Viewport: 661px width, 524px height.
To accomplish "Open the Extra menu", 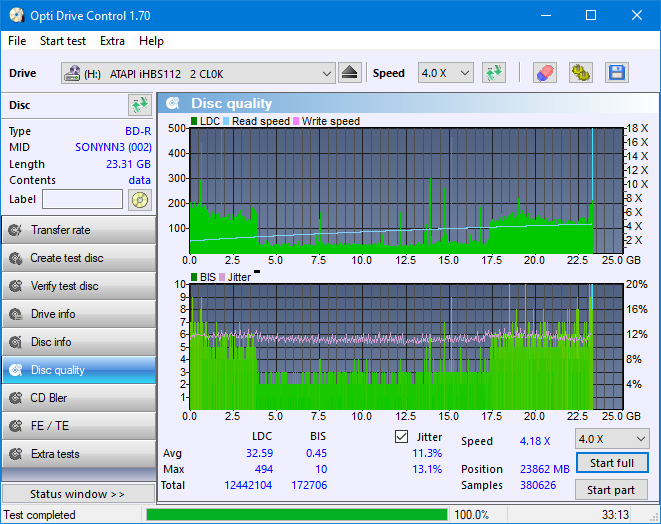I will (x=112, y=41).
